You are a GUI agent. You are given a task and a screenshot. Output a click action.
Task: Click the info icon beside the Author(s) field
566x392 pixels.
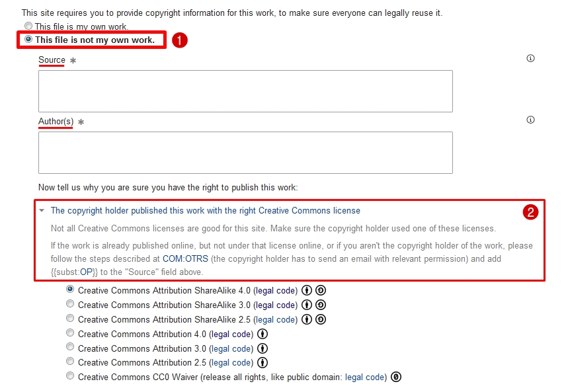coord(530,120)
